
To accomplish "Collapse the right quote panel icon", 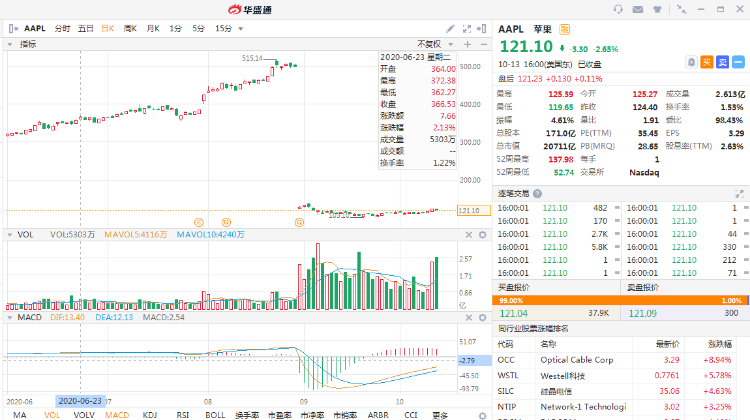I will 482,29.
